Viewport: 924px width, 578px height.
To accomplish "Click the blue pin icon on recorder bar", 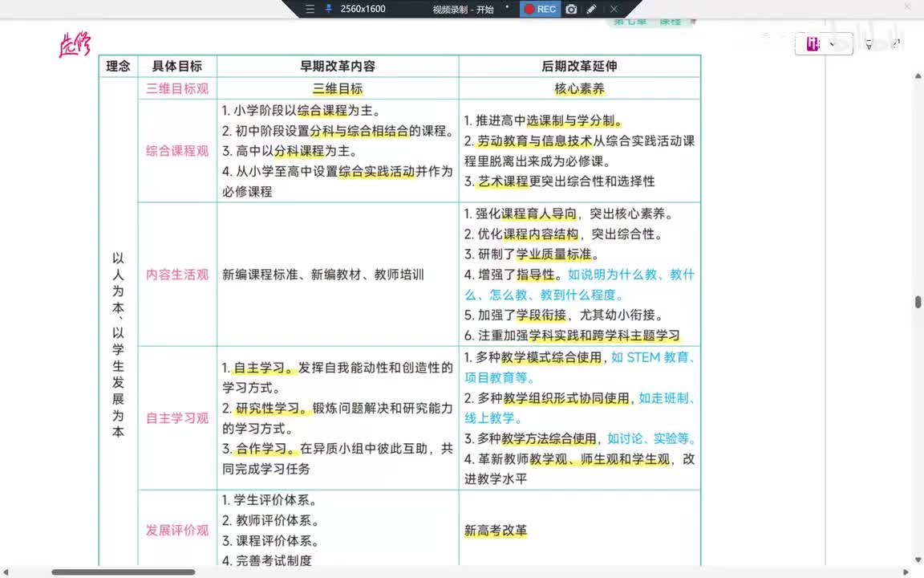I will pyautogui.click(x=328, y=9).
